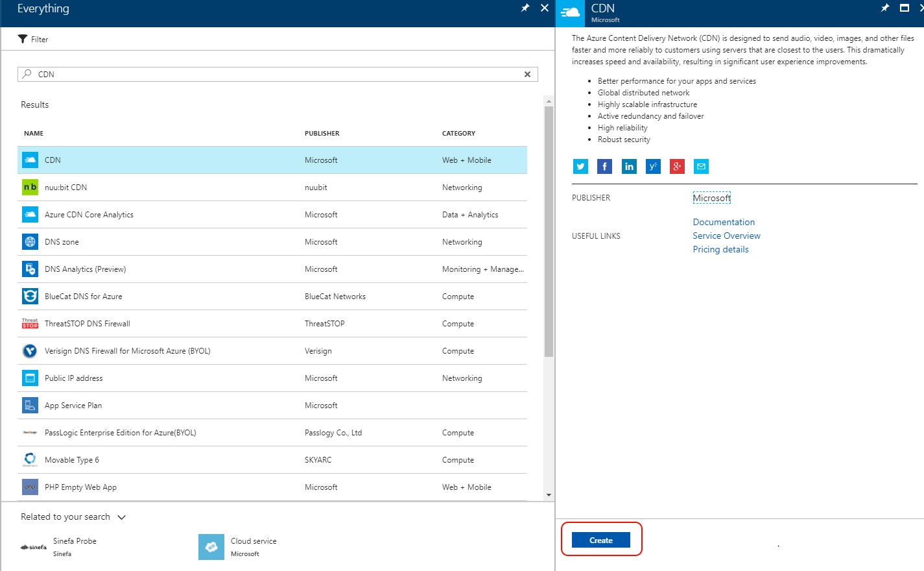Share the CDN listing by email icon
The width and height of the screenshot is (924, 571).
coord(701,167)
